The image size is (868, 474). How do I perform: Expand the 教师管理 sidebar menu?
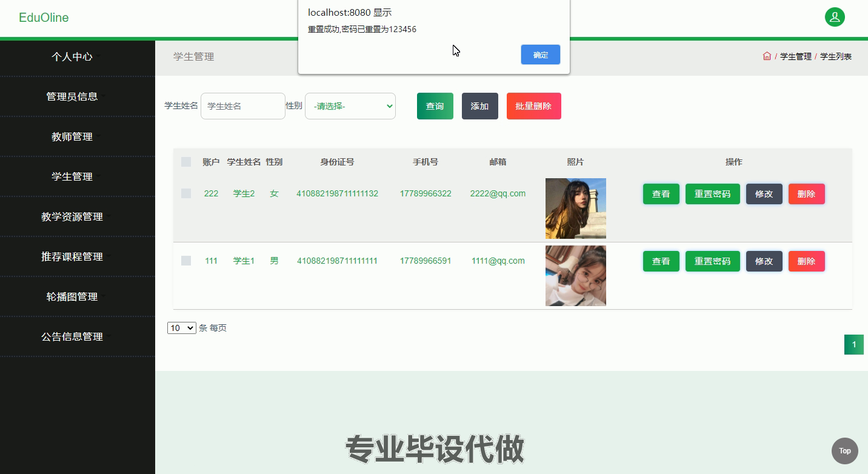coord(72,137)
